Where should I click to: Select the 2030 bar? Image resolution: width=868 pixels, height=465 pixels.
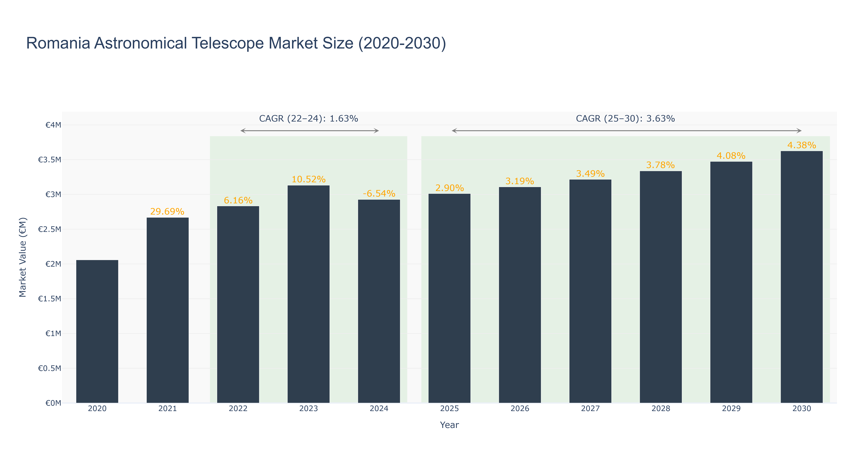[x=801, y=277]
